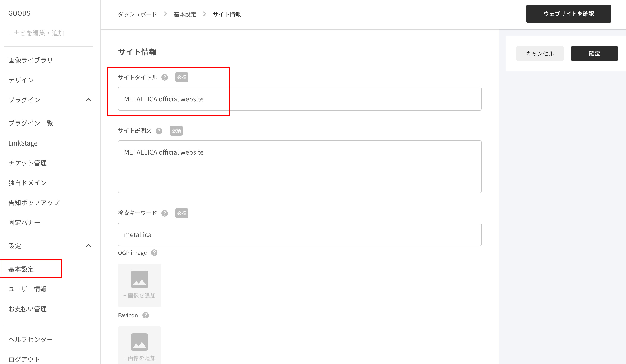Collapse the プラグイン section chevron

[88, 100]
